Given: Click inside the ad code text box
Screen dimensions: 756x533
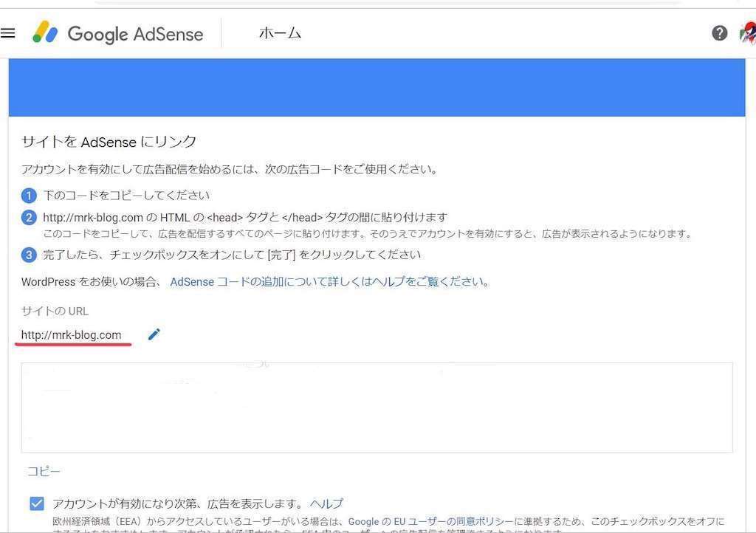Looking at the screenshot, I should pos(377,408).
